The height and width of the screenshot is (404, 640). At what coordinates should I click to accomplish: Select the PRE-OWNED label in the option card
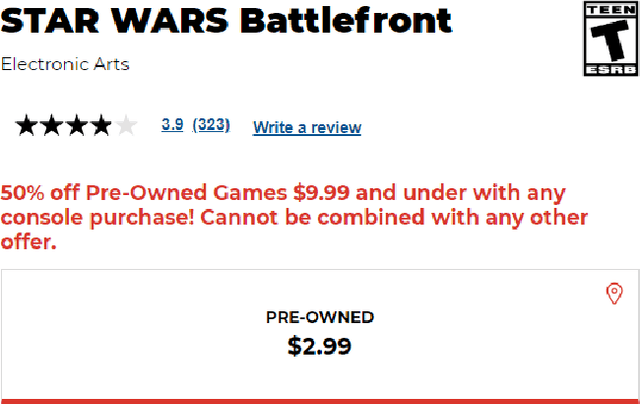[320, 318]
